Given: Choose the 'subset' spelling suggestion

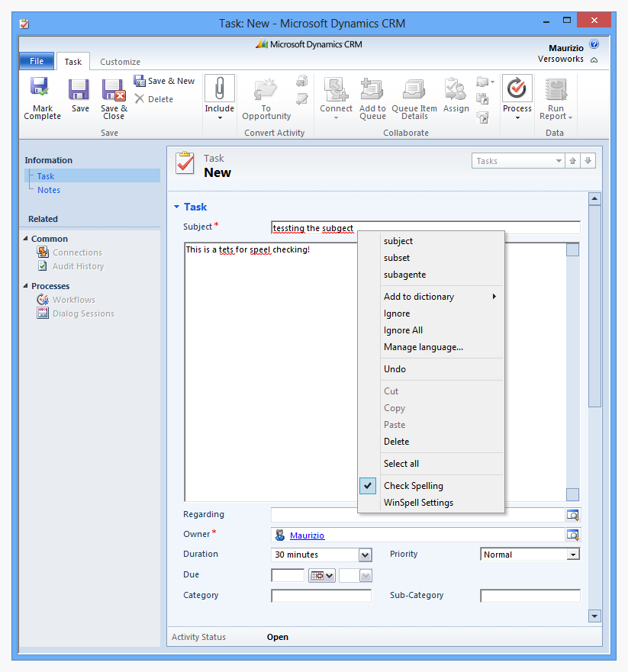Looking at the screenshot, I should tap(430, 258).
